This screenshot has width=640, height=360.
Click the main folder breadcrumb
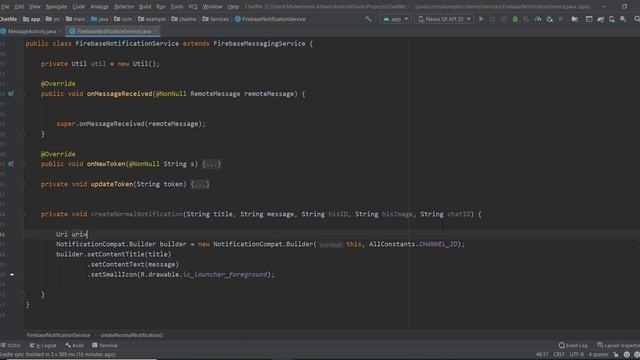click(76, 19)
